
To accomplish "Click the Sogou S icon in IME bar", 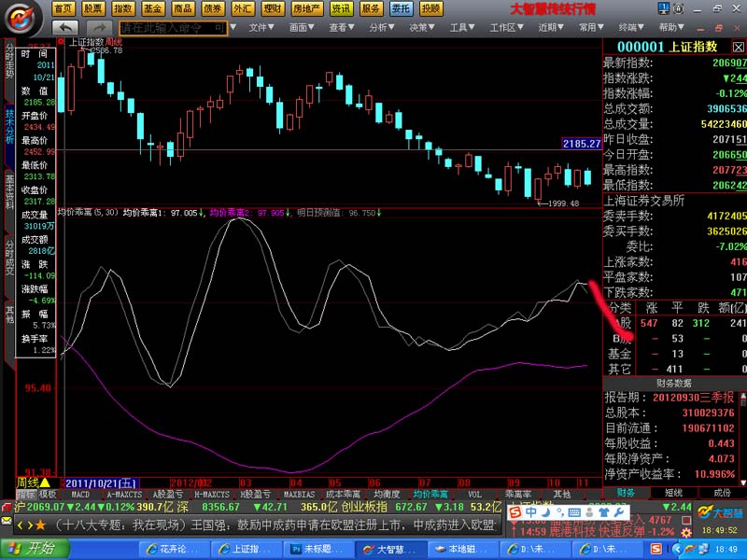I will point(514,512).
